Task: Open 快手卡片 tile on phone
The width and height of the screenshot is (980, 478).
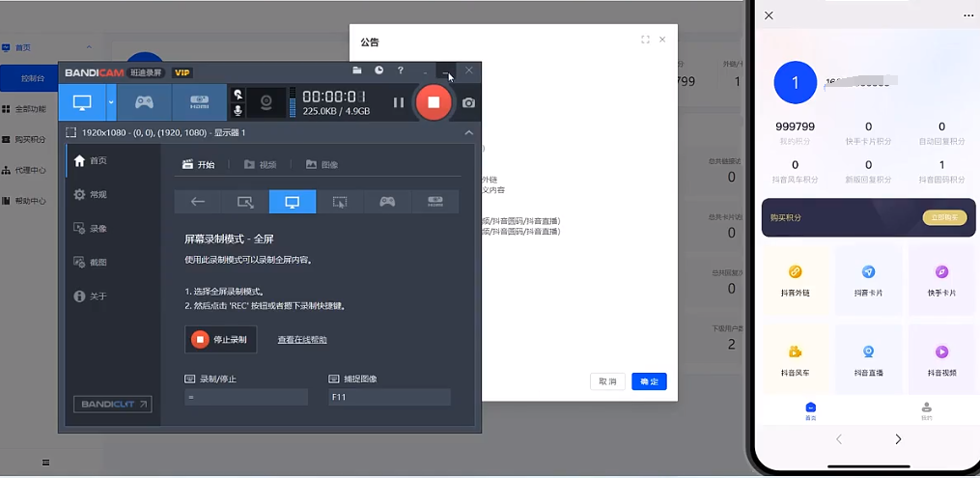Action: click(942, 279)
